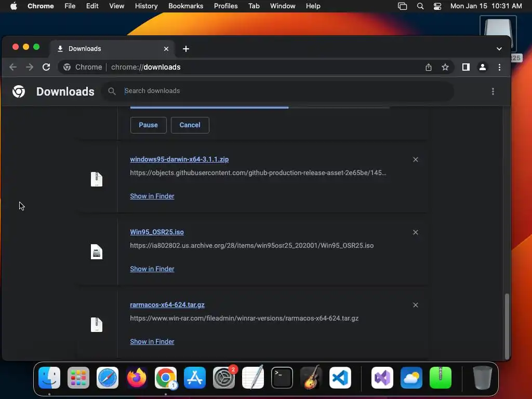The height and width of the screenshot is (399, 532).
Task: Open the Profiles menu
Action: [225, 6]
